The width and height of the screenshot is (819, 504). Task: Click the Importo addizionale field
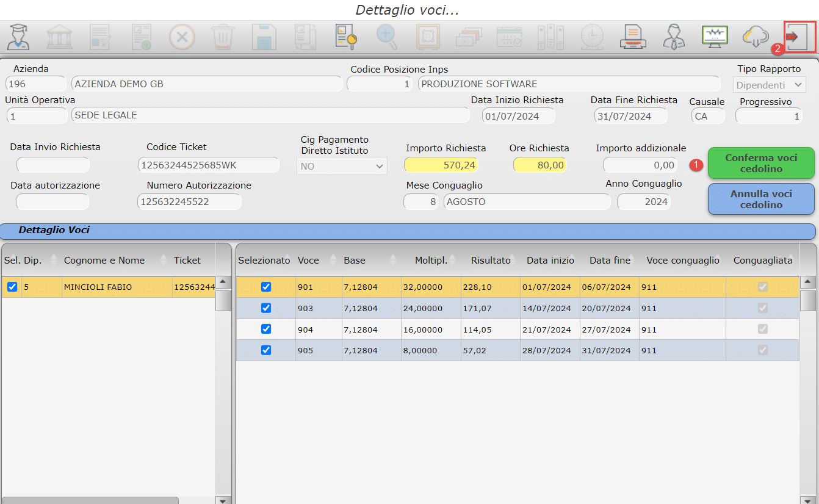[x=640, y=165]
